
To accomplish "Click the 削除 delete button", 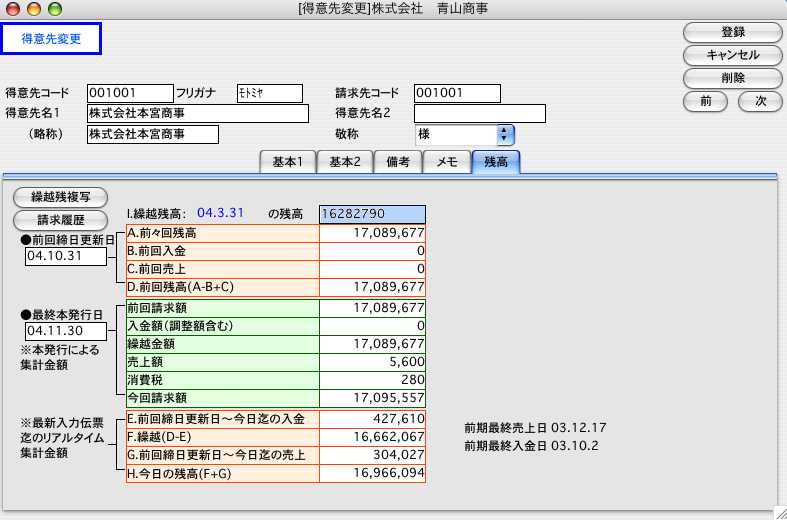I will click(x=732, y=78).
